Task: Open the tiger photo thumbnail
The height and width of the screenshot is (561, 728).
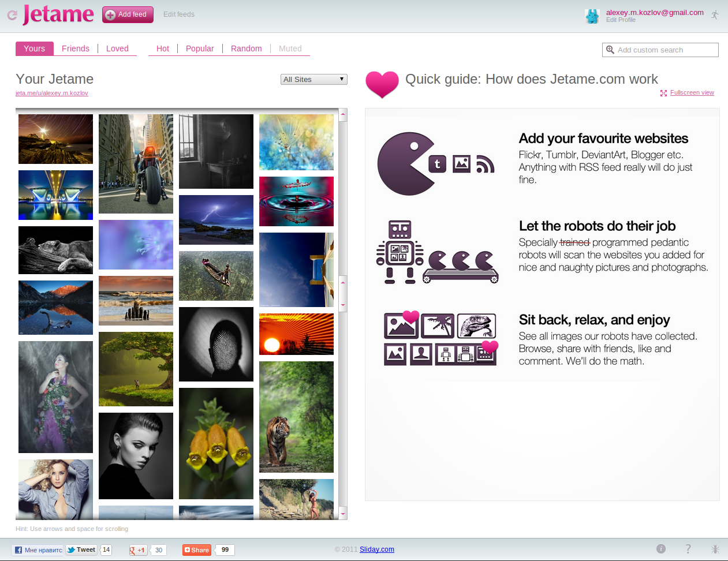Action: coord(296,417)
